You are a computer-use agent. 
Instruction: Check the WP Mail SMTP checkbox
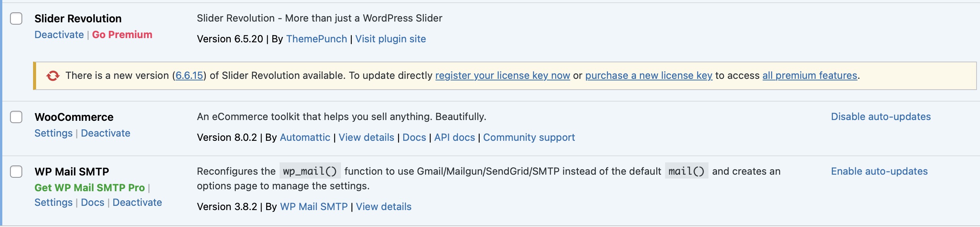16,172
